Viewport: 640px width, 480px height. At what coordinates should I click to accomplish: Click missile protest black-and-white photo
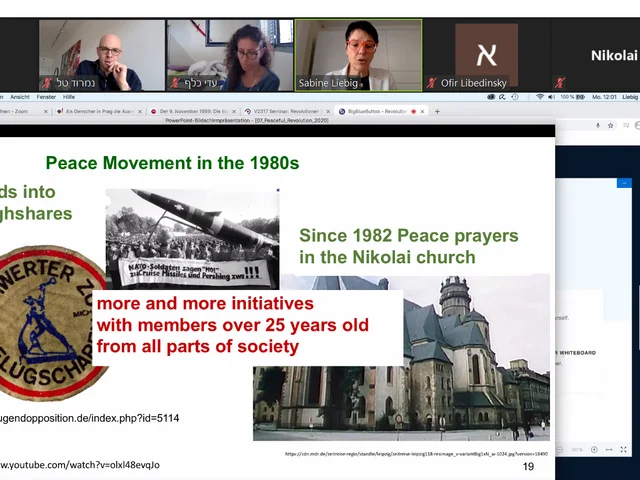pos(192,240)
